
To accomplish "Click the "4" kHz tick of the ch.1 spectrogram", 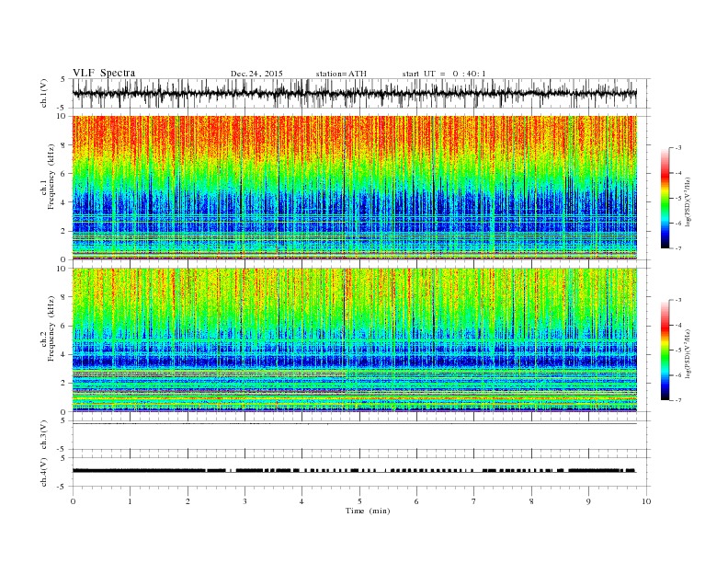I will click(x=63, y=202).
